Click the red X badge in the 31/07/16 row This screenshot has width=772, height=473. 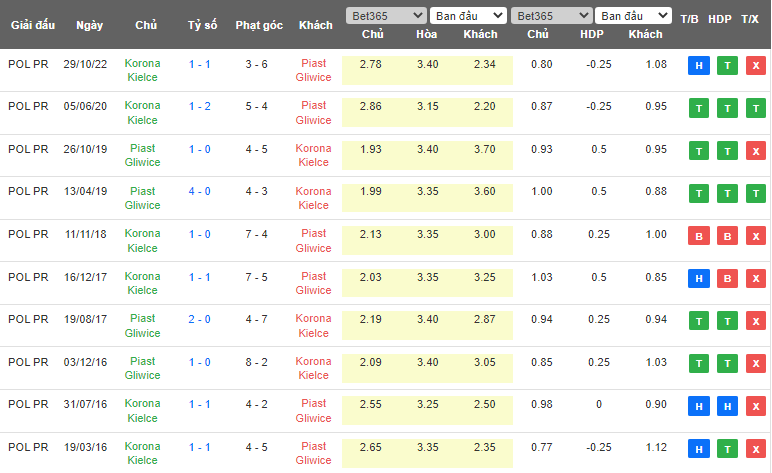pyautogui.click(x=755, y=406)
